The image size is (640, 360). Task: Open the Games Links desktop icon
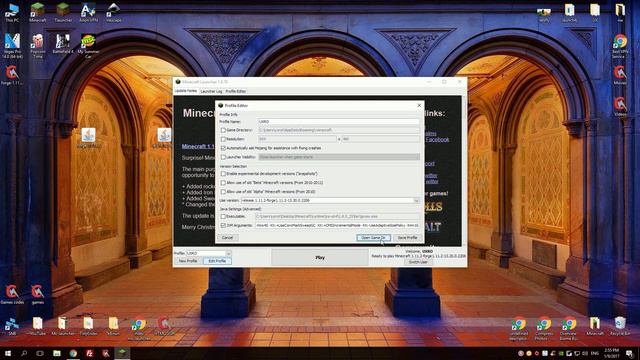[x=12, y=294]
